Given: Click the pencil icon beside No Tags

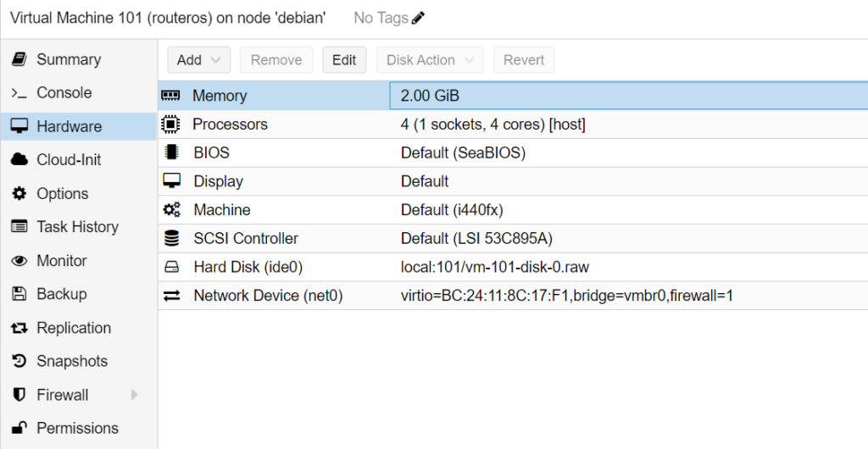Looking at the screenshot, I should point(419,19).
